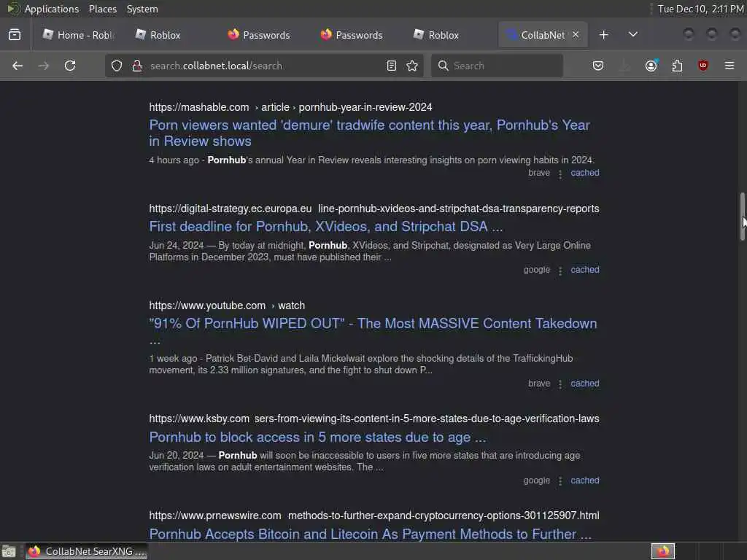The height and width of the screenshot is (560, 747).
Task: Switch to Home - Roblox tab
Action: [x=78, y=35]
